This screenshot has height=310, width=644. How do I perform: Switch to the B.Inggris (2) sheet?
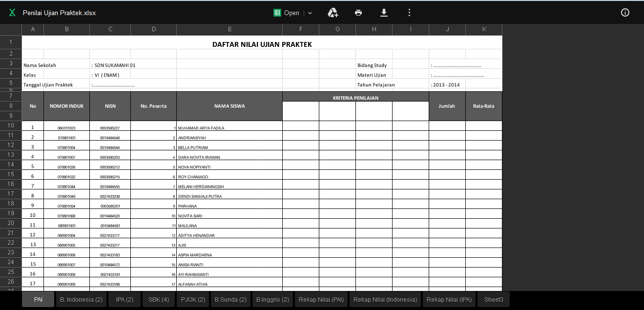click(x=272, y=299)
